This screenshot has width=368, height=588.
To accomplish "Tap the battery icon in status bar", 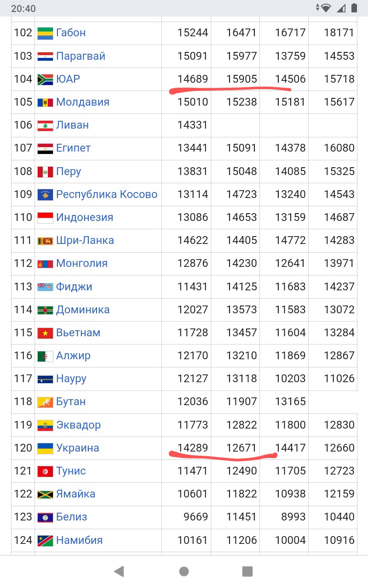I will [x=354, y=8].
